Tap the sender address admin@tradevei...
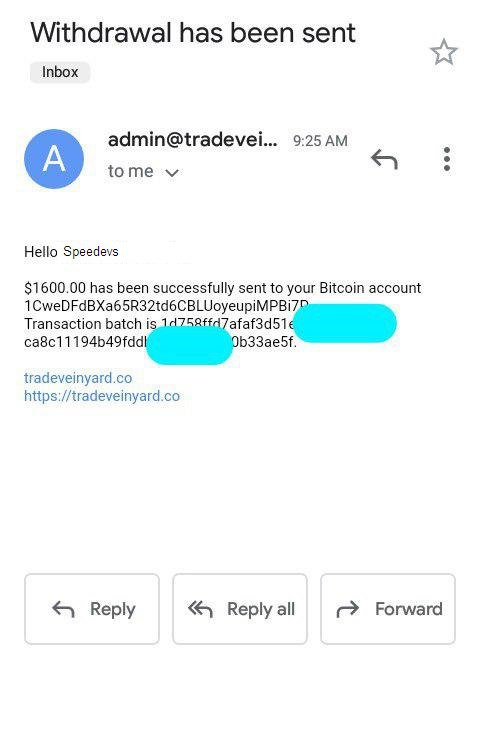The width and height of the screenshot is (480, 740). tap(193, 140)
